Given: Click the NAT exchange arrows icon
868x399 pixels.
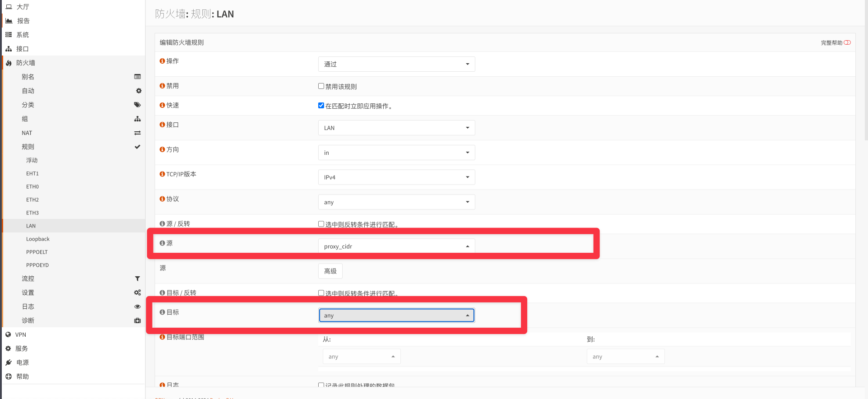Looking at the screenshot, I should coord(138,133).
